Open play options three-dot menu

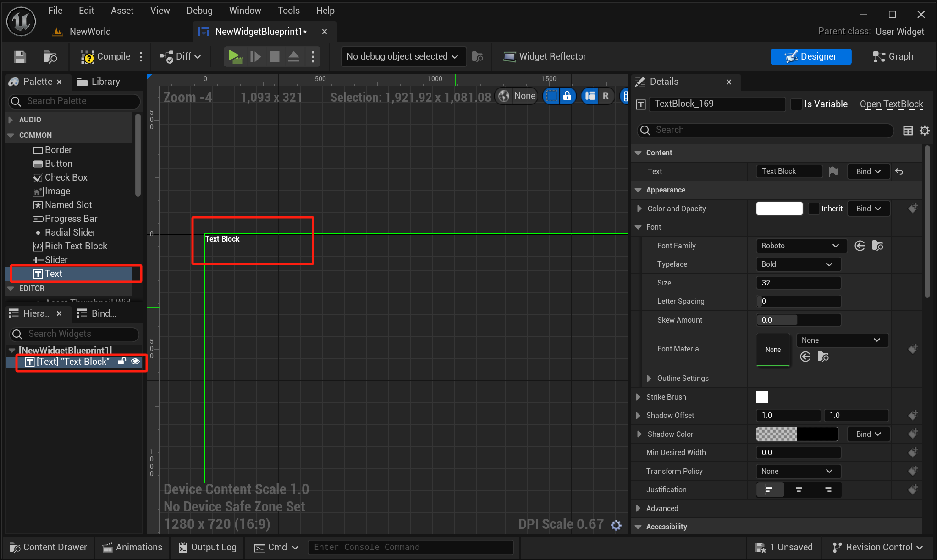tap(313, 56)
